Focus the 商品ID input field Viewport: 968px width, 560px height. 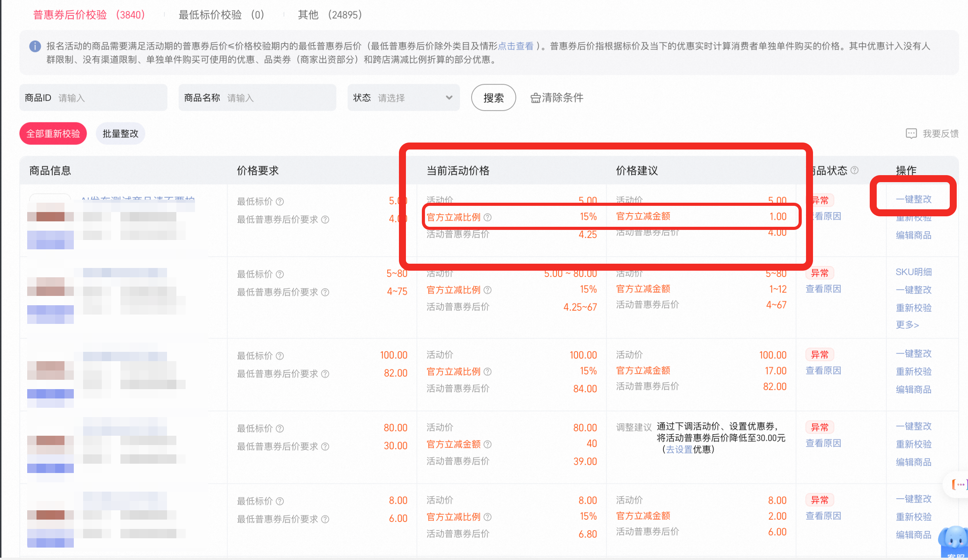[x=93, y=97]
